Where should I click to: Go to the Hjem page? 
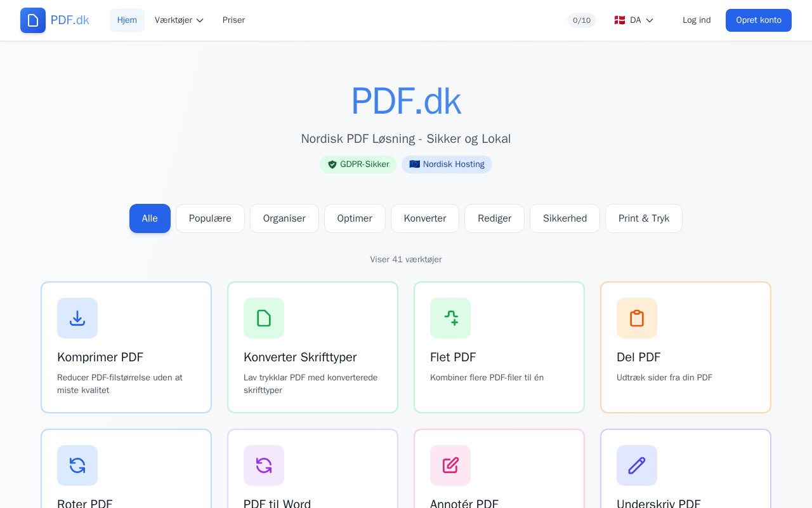127,20
